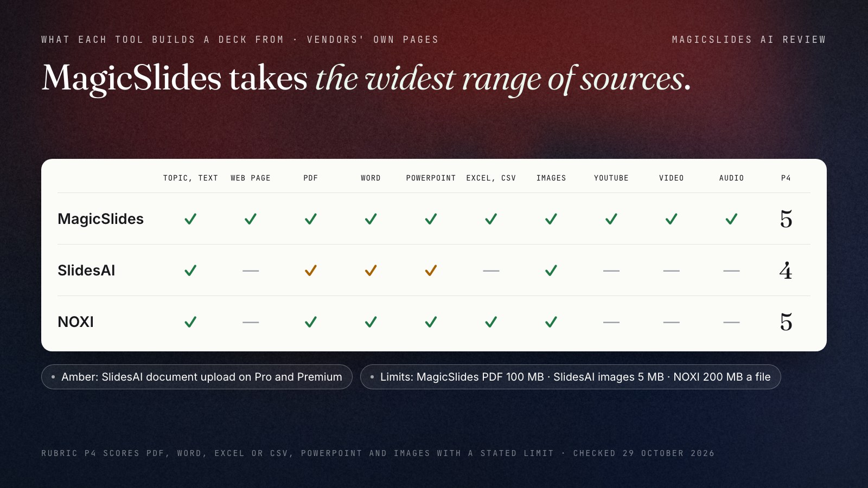Click MagicSlides Topic, Text check mark
The width and height of the screenshot is (868, 488).
tap(190, 219)
